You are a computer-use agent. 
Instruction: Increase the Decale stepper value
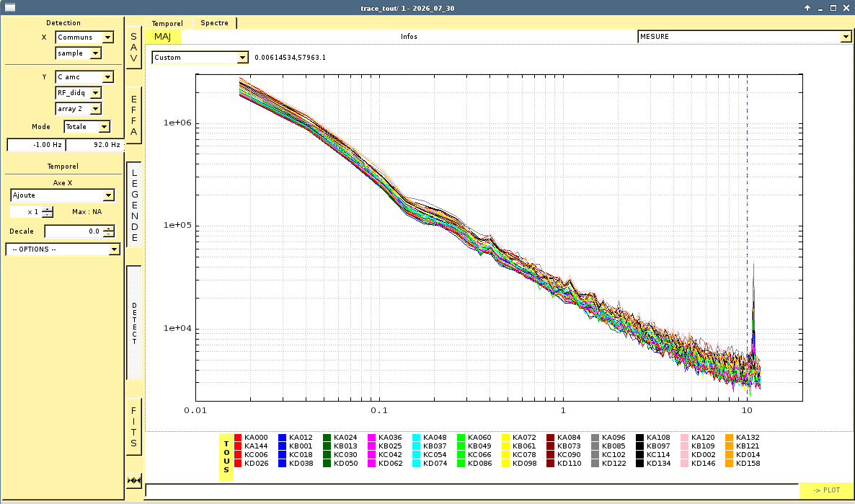point(109,229)
